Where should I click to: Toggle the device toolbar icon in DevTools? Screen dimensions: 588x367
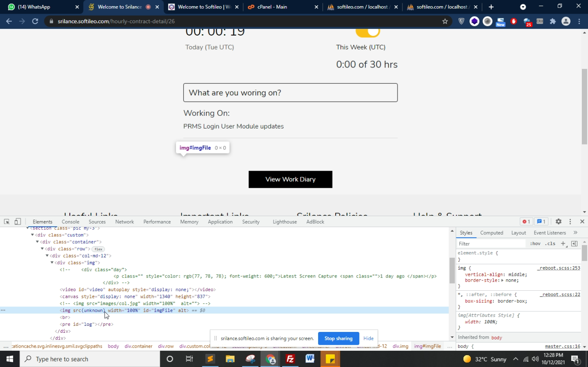coord(18,222)
